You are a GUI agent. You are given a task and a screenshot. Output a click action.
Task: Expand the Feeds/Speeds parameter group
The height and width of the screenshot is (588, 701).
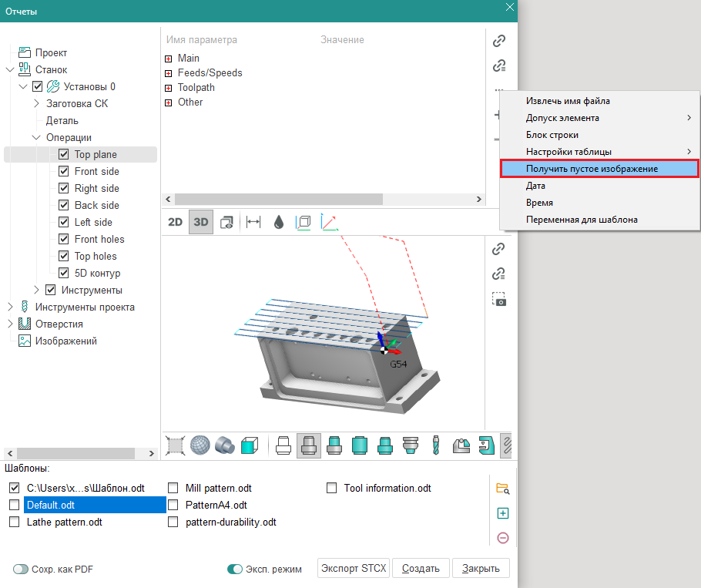point(168,73)
